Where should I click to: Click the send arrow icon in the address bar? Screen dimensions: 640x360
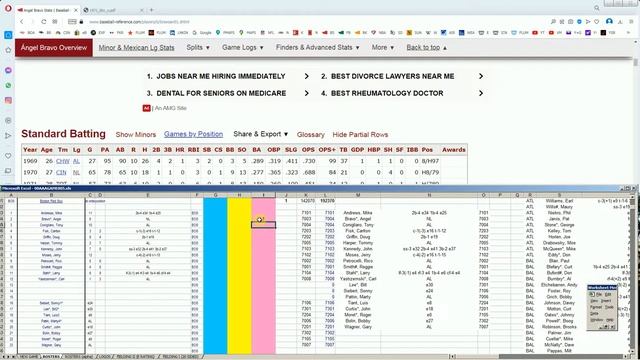coord(588,22)
